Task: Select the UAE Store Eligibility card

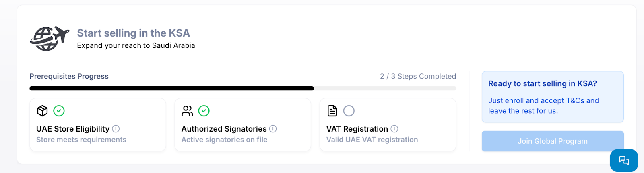Action: point(98,125)
